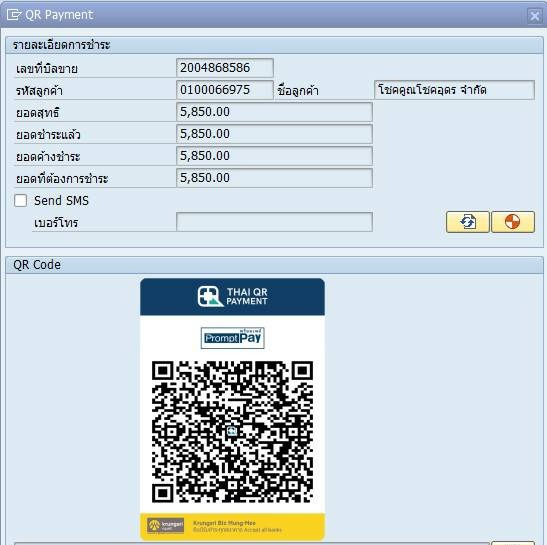Click the QR code image
Viewport: 547px width, 545px height.
tap(232, 432)
